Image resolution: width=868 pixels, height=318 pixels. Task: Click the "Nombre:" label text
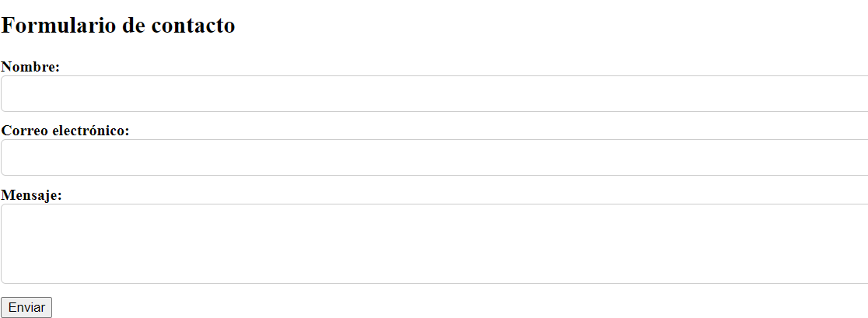(30, 67)
